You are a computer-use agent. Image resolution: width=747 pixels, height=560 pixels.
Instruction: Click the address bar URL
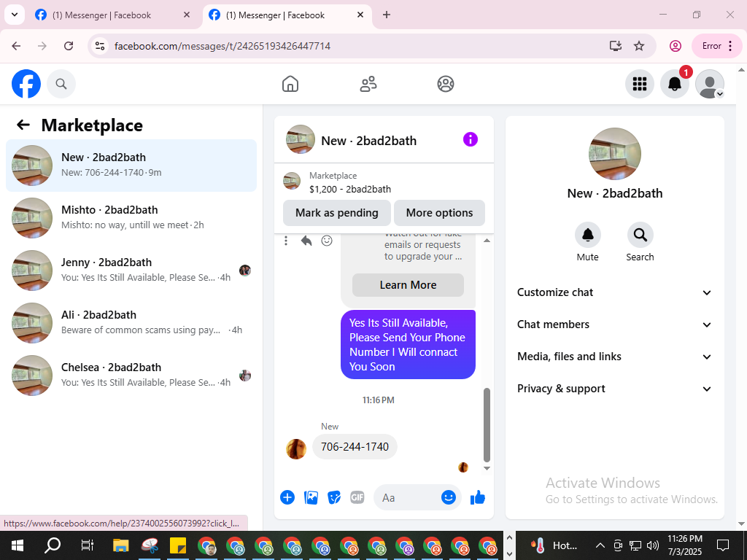coord(222,46)
